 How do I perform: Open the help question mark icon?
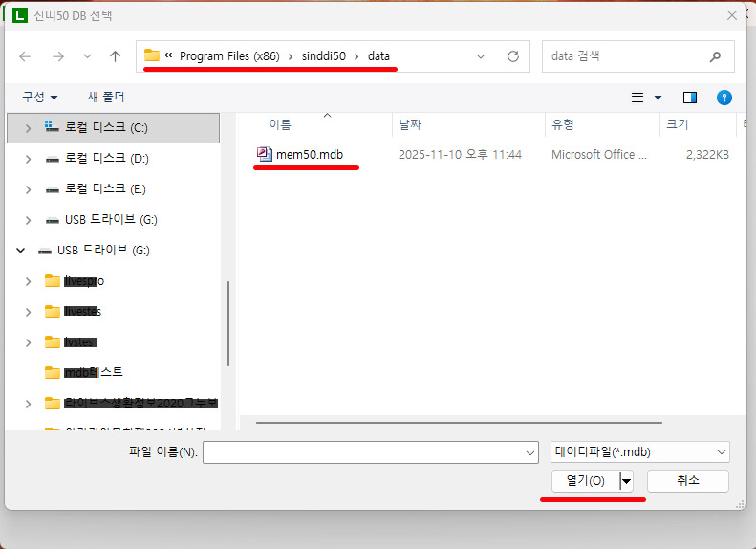(724, 98)
